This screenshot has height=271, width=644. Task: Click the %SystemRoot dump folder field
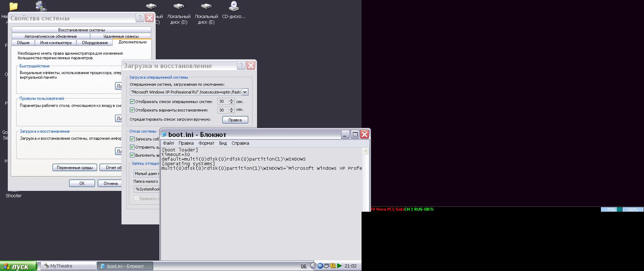click(147, 189)
